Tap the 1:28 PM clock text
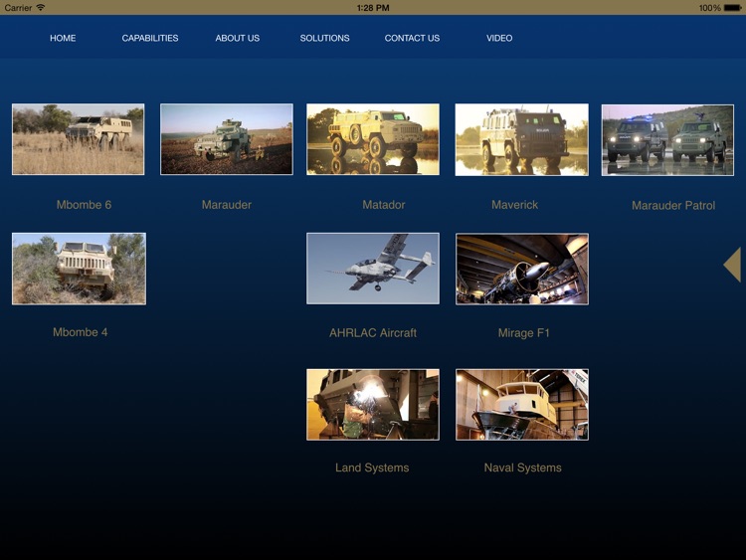Screen dimensions: 746x560 click(373, 8)
